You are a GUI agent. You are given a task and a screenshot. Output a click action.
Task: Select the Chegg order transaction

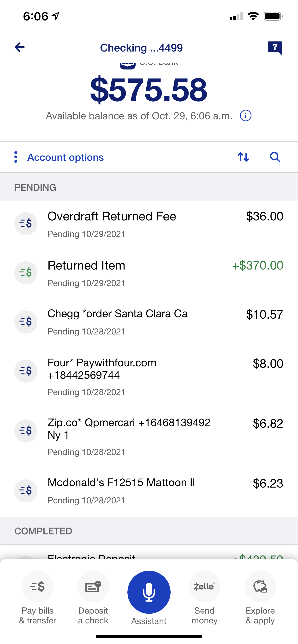point(149,322)
